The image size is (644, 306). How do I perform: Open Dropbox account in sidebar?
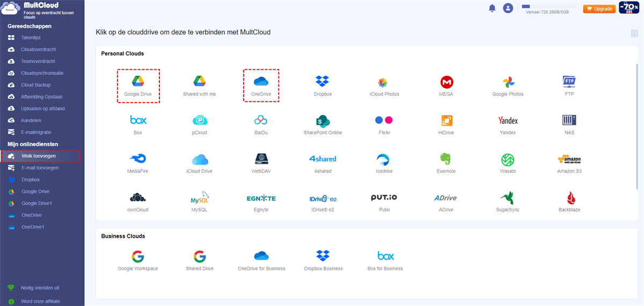31,179
